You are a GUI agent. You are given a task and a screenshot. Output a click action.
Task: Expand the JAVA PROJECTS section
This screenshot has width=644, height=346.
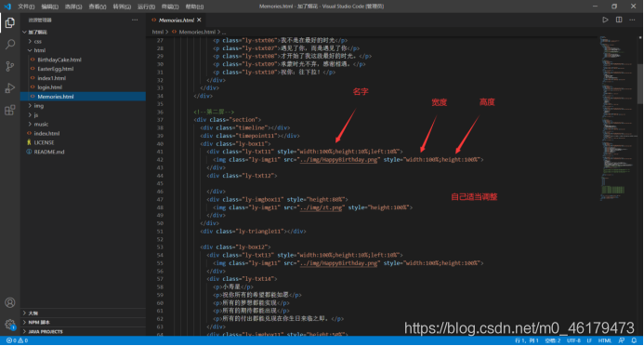[83, 332]
